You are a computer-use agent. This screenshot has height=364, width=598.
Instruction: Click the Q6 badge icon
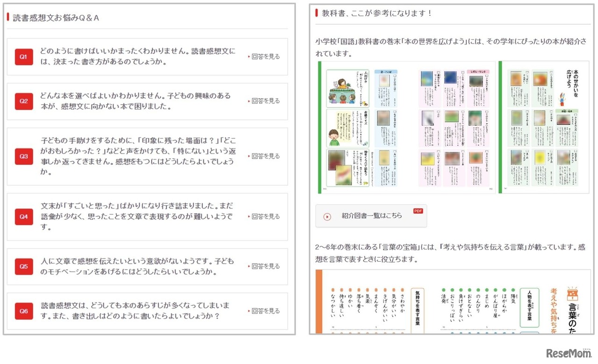[x=24, y=311]
